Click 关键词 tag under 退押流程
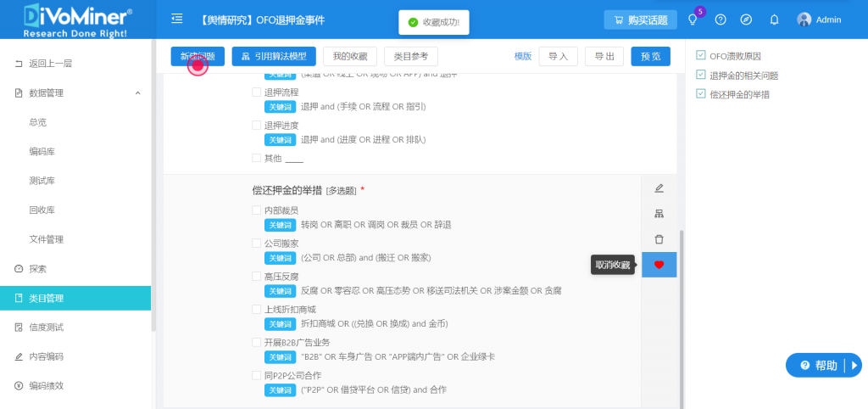The height and width of the screenshot is (409, 868). click(280, 106)
